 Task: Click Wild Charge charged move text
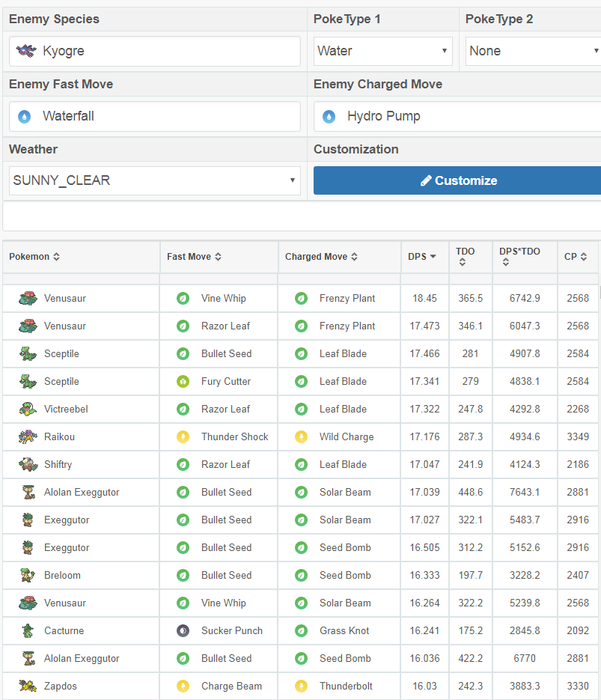[347, 437]
